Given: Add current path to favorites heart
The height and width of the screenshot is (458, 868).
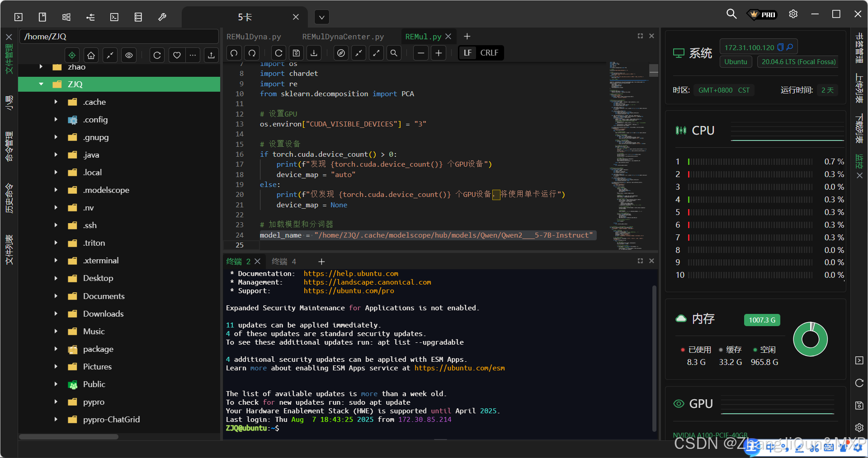Looking at the screenshot, I should (x=177, y=55).
